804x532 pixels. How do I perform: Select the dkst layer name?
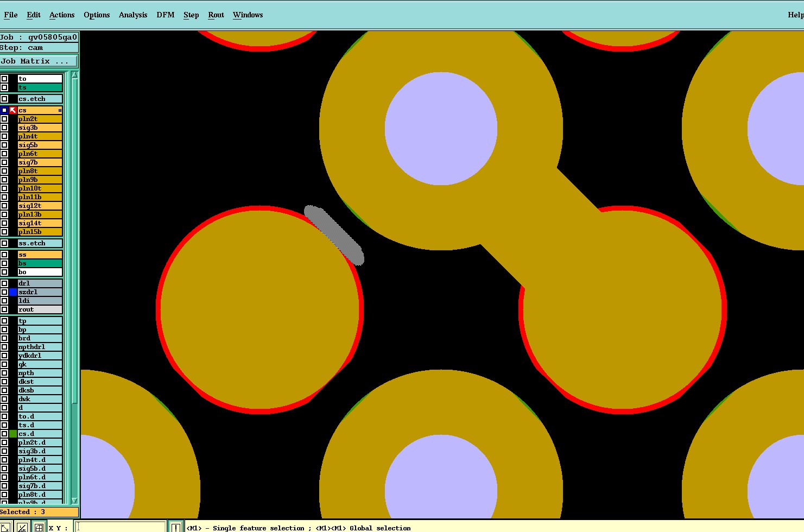pyautogui.click(x=40, y=382)
